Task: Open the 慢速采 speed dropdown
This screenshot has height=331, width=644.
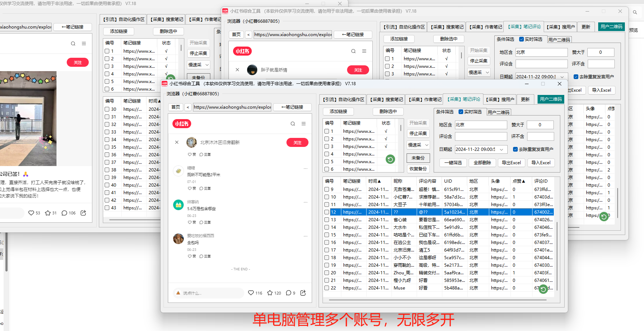Action: (418, 145)
